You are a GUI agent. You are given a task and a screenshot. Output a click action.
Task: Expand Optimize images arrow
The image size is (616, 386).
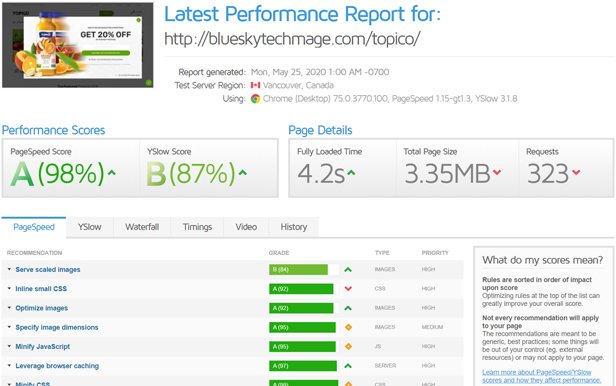pyautogui.click(x=9, y=308)
